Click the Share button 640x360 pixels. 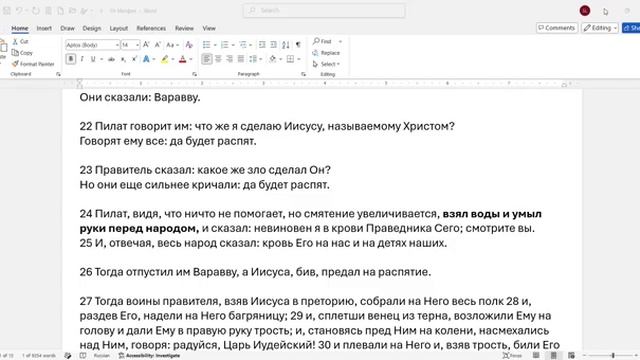tap(631, 28)
